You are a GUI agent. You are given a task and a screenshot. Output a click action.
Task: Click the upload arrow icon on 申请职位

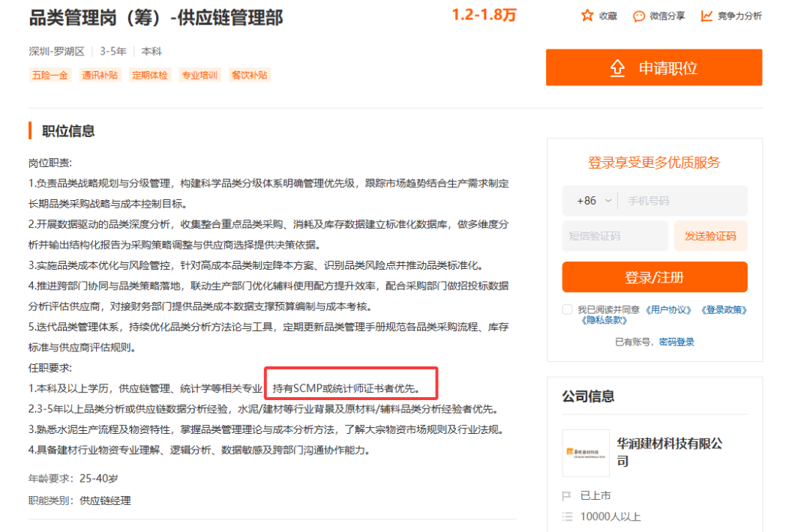pos(617,67)
